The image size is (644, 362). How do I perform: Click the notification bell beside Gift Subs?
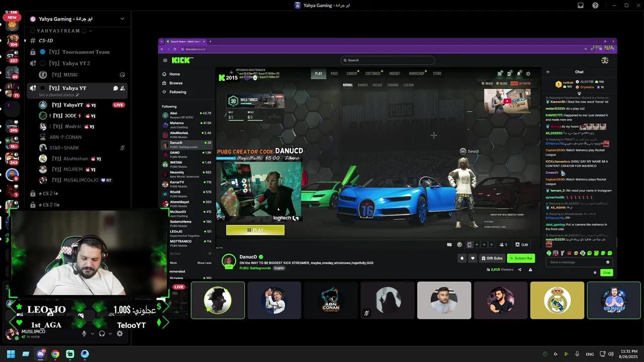point(462,258)
